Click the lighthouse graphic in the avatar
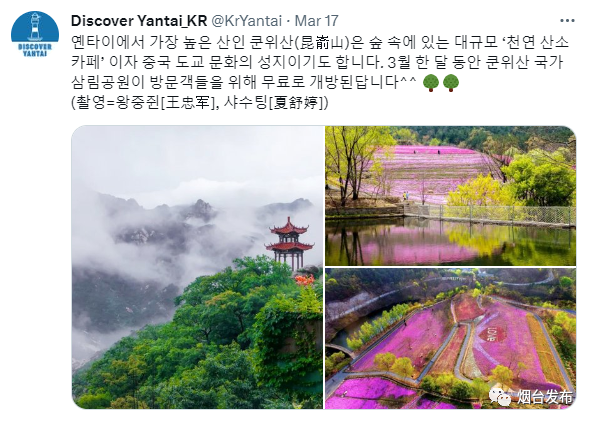This screenshot has width=592, height=423. click(35, 26)
